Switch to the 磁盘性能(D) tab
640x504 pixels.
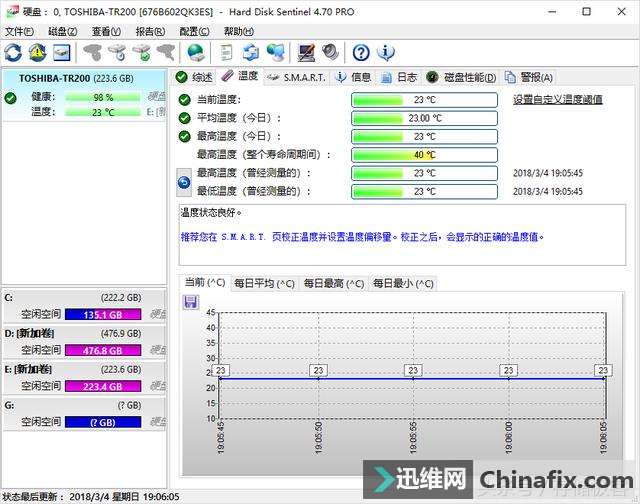tap(462, 77)
